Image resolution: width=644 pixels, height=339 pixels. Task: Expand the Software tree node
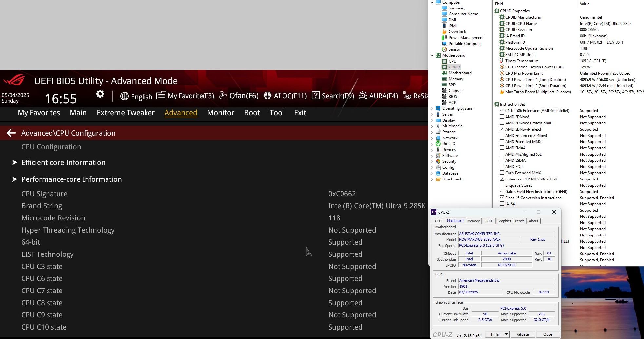pos(432,156)
